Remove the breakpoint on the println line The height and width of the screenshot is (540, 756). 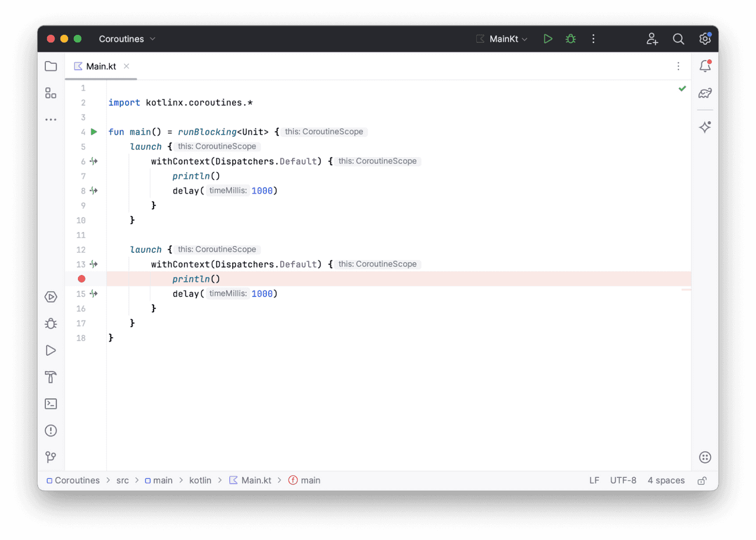click(81, 278)
